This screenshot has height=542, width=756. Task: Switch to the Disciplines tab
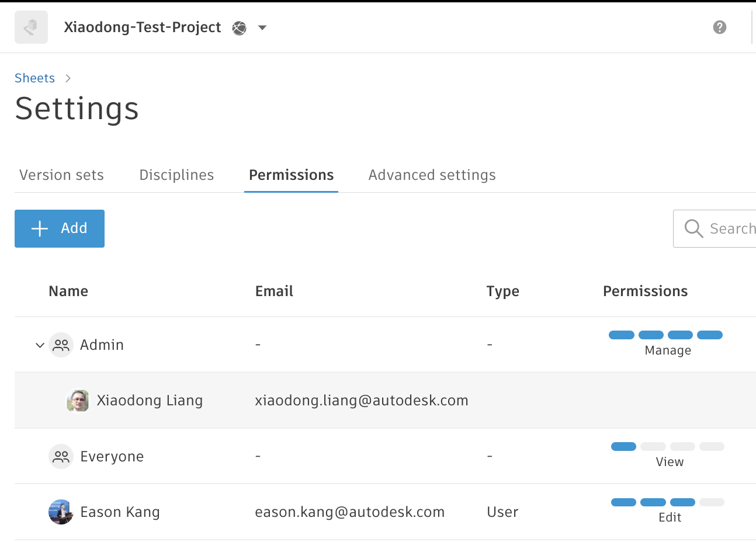[176, 175]
